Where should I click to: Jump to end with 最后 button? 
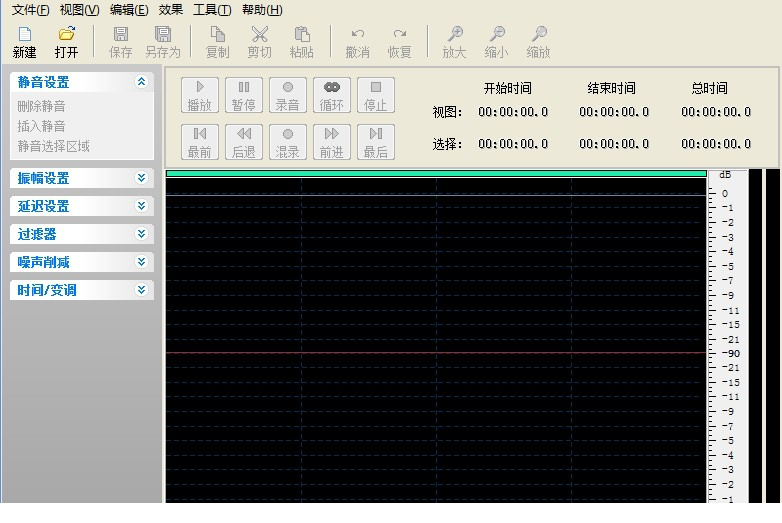point(376,142)
